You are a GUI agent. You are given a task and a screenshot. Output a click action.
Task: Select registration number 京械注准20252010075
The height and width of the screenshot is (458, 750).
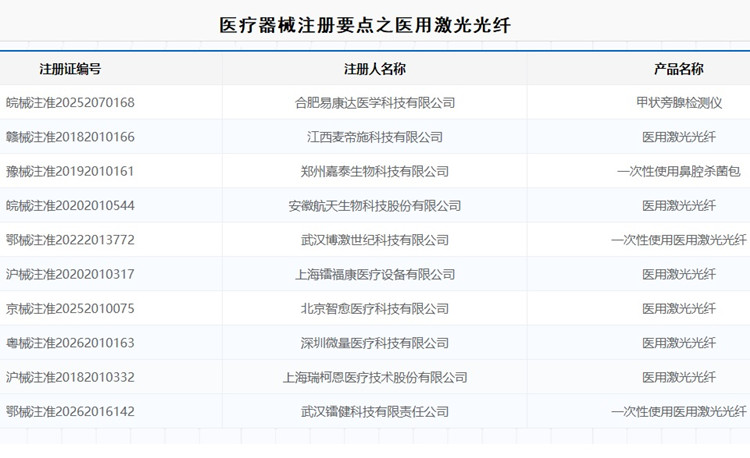pyautogui.click(x=70, y=308)
